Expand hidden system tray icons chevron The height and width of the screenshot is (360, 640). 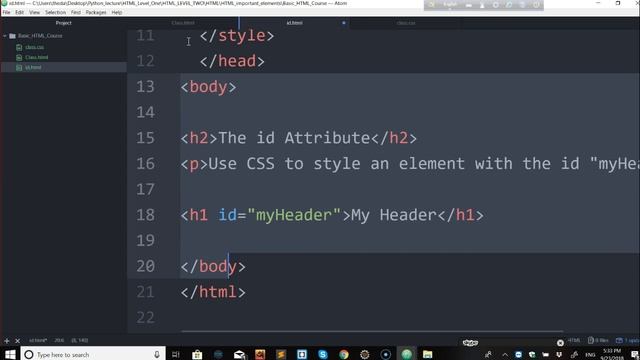[505, 355]
